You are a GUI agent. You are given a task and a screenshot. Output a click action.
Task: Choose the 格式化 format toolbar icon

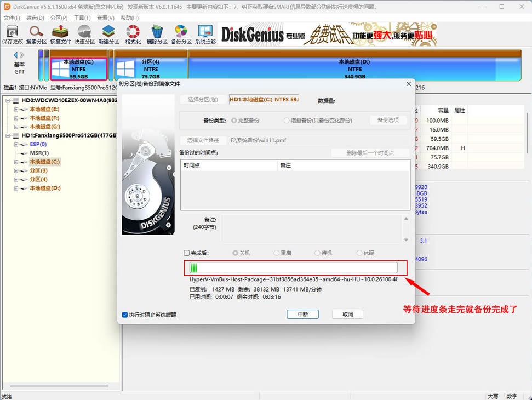(133, 33)
